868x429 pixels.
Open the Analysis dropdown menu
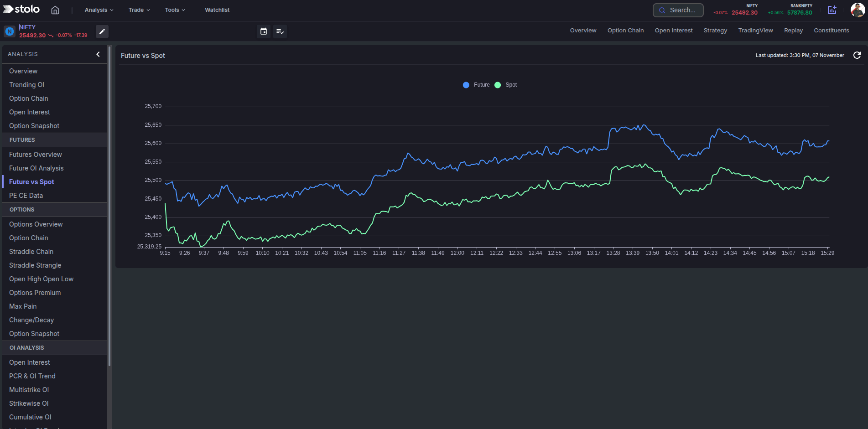click(x=98, y=10)
